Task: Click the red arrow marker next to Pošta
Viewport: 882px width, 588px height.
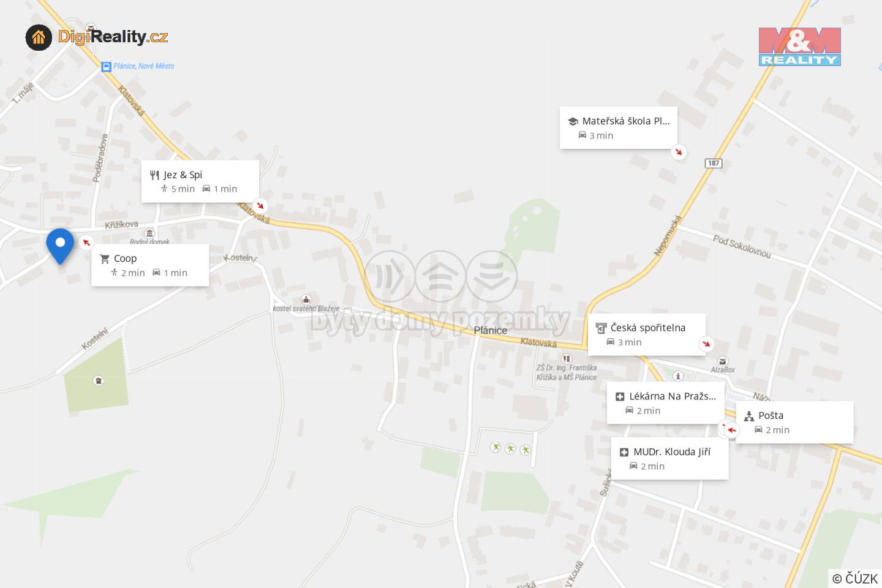Action: 731,430
